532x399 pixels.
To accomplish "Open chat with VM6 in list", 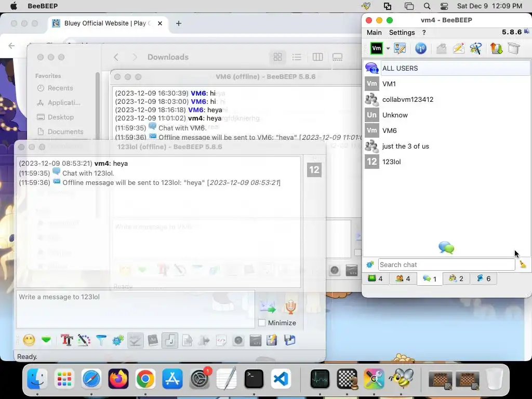I will coord(446,130).
